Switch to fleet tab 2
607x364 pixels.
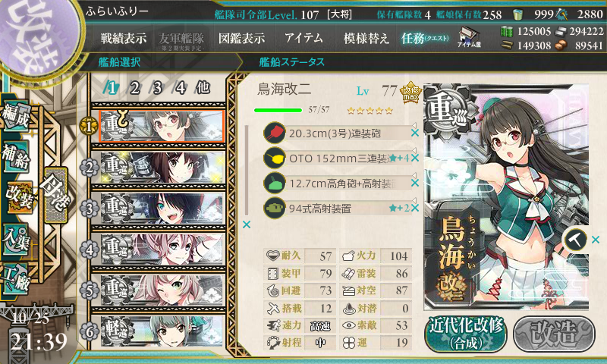click(x=134, y=88)
